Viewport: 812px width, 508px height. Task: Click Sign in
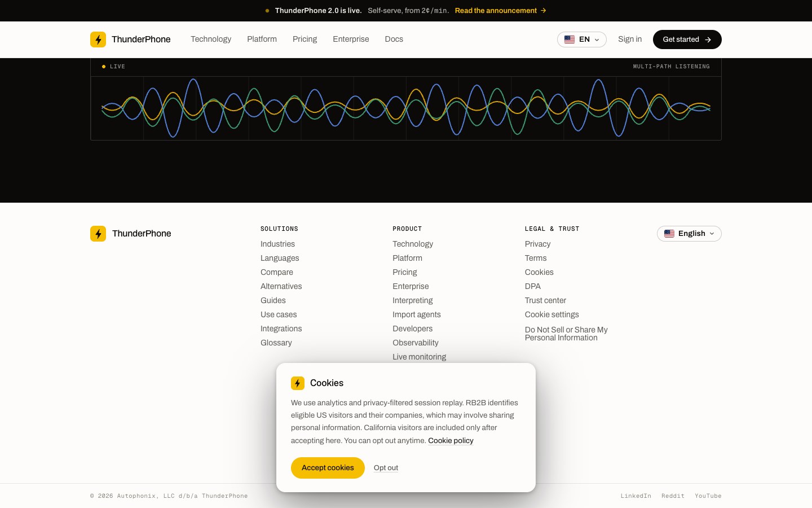[x=630, y=40]
